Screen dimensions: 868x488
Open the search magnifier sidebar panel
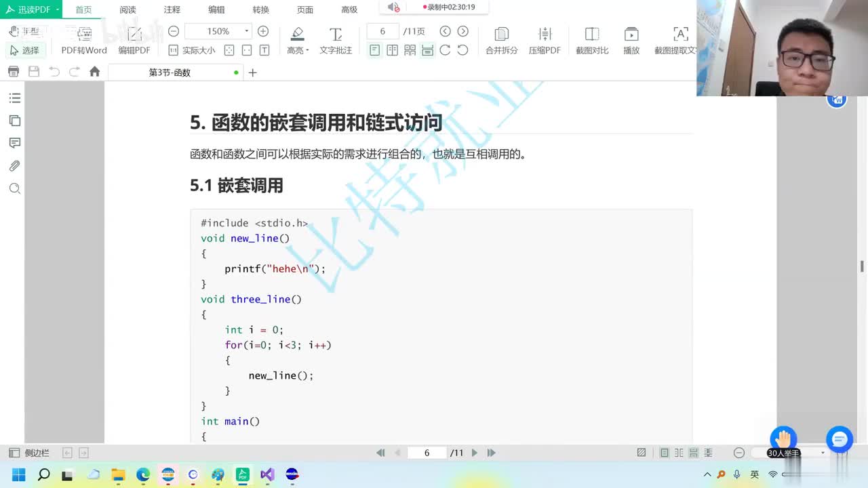[x=15, y=188]
